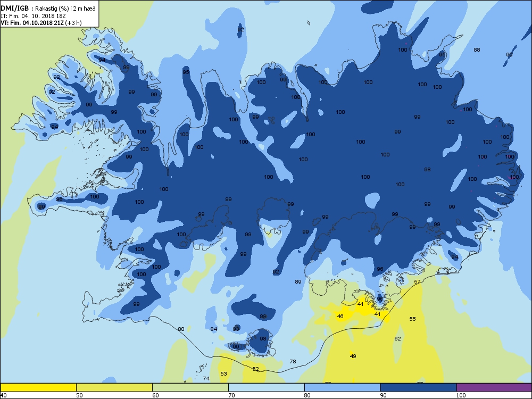Click the humidity value '53' on the map
The height and width of the screenshot is (399, 532).
pos(223,374)
